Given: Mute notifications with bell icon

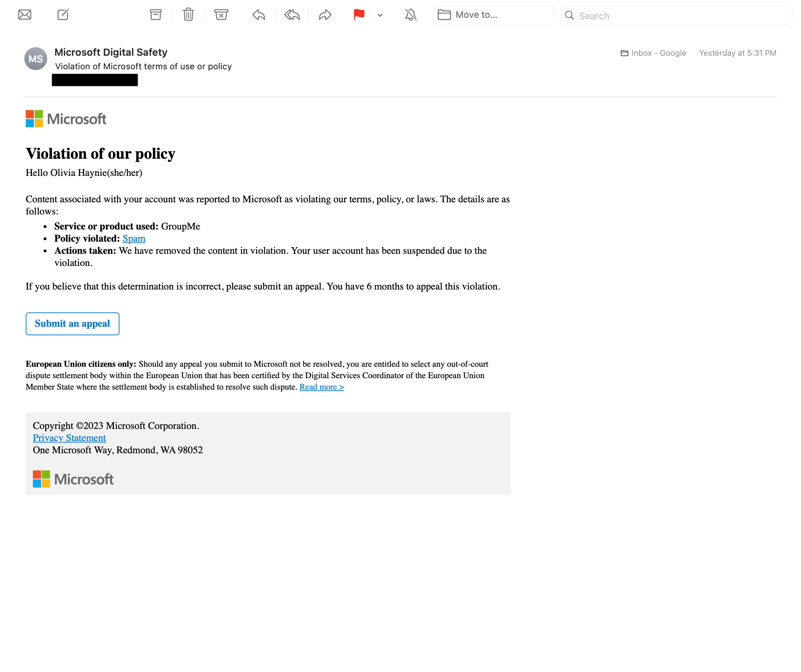Looking at the screenshot, I should click(411, 15).
